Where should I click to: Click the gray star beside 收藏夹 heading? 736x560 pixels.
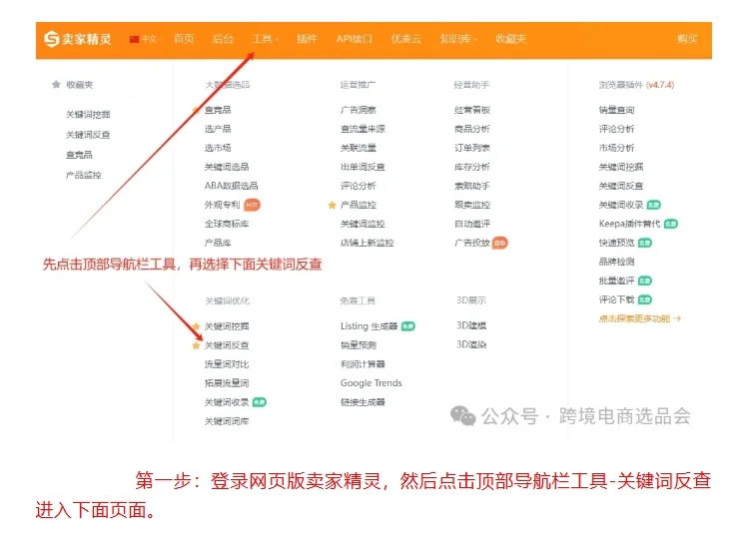pyautogui.click(x=56, y=85)
